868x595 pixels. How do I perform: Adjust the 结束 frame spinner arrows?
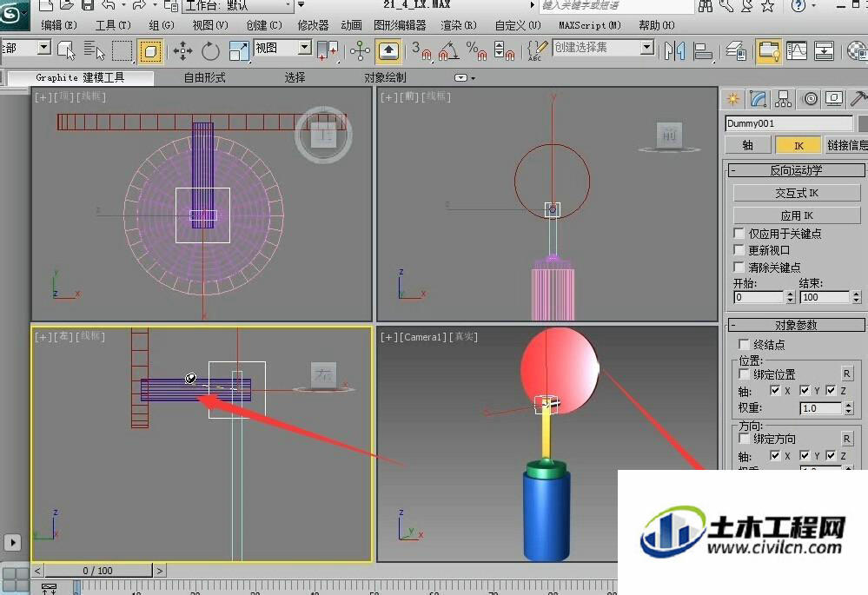point(857,297)
